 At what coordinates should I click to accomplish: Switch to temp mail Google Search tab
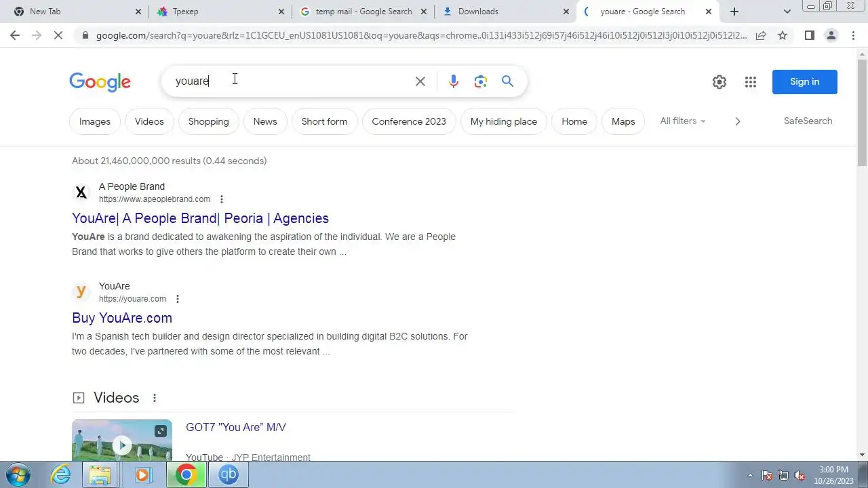(x=363, y=12)
